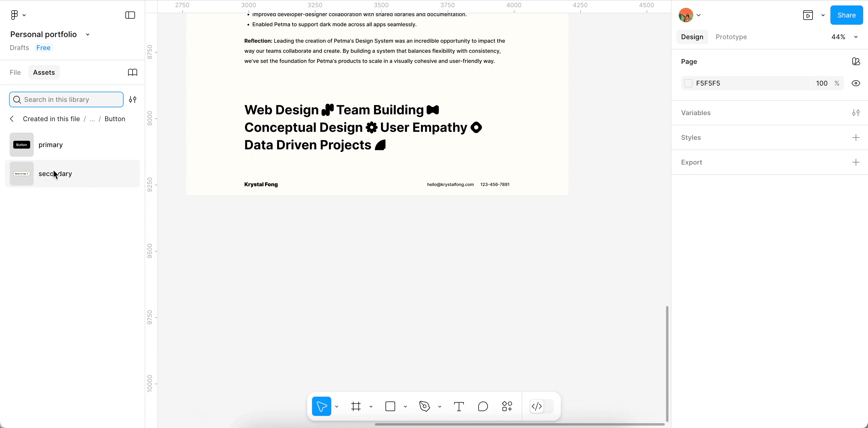Image resolution: width=868 pixels, height=428 pixels.
Task: Toggle page background visibility eye
Action: [x=856, y=83]
